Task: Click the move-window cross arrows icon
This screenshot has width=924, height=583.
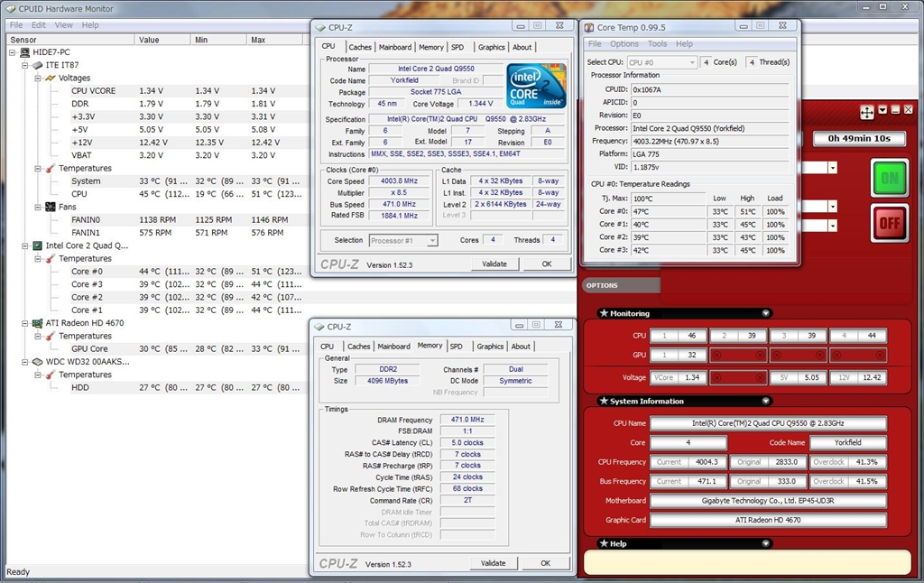Action: coord(866,112)
